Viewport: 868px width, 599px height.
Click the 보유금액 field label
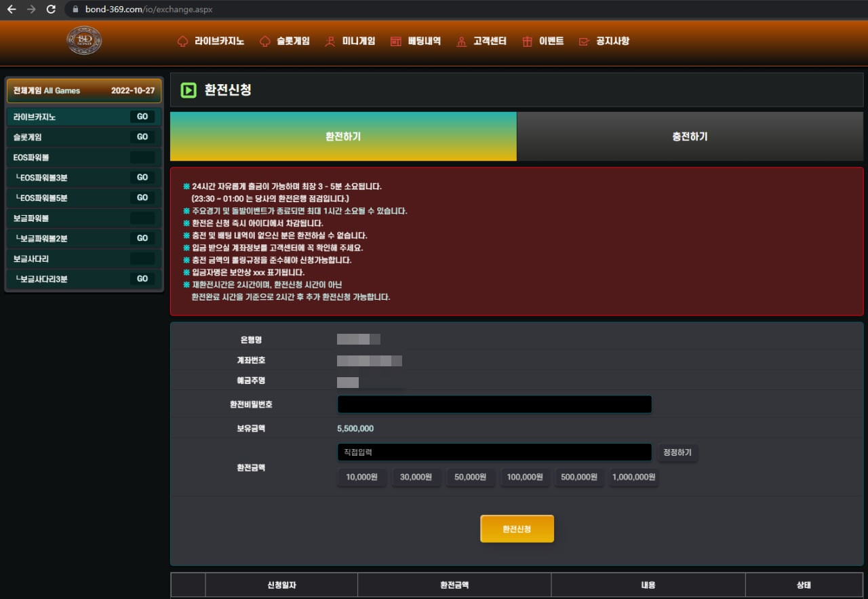pos(252,429)
